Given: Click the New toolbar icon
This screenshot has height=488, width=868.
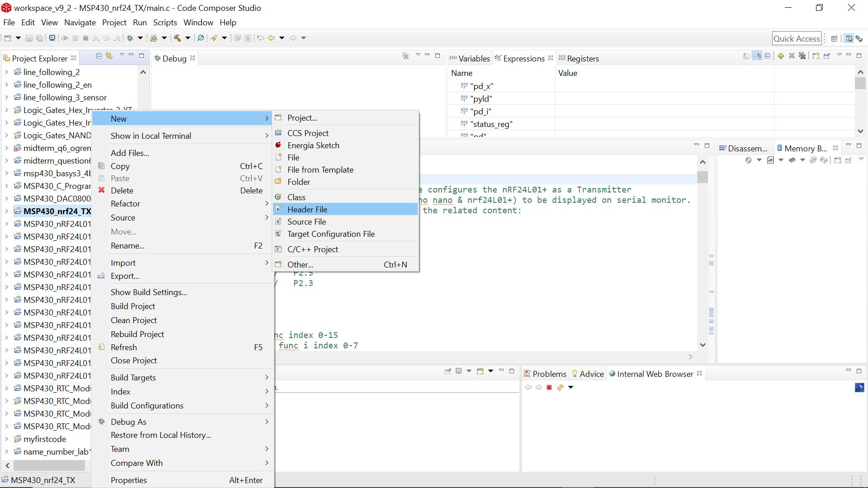Looking at the screenshot, I should pyautogui.click(x=8, y=38).
